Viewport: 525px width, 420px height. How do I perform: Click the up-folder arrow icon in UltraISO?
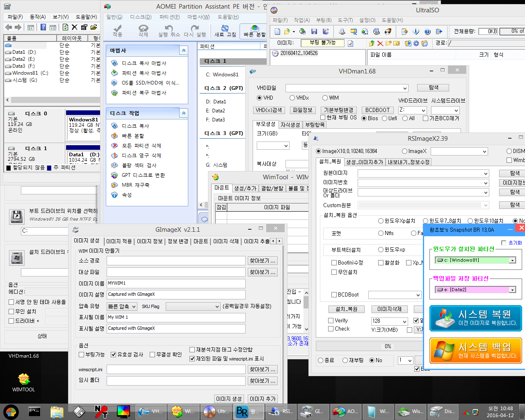point(372,43)
